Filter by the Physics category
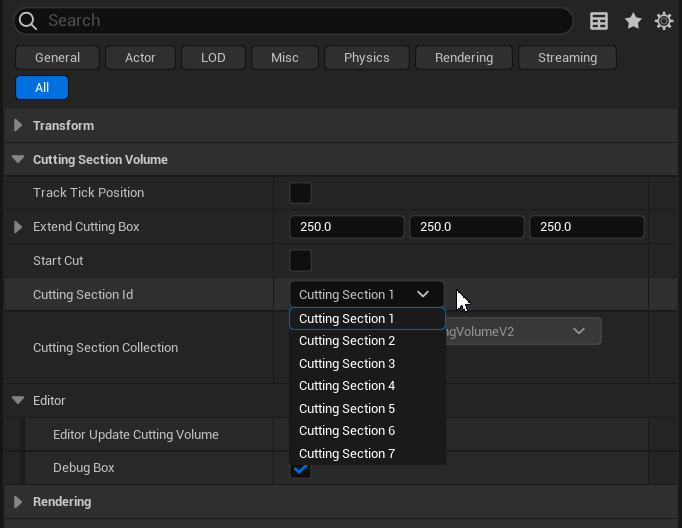The height and width of the screenshot is (528, 682). click(366, 58)
